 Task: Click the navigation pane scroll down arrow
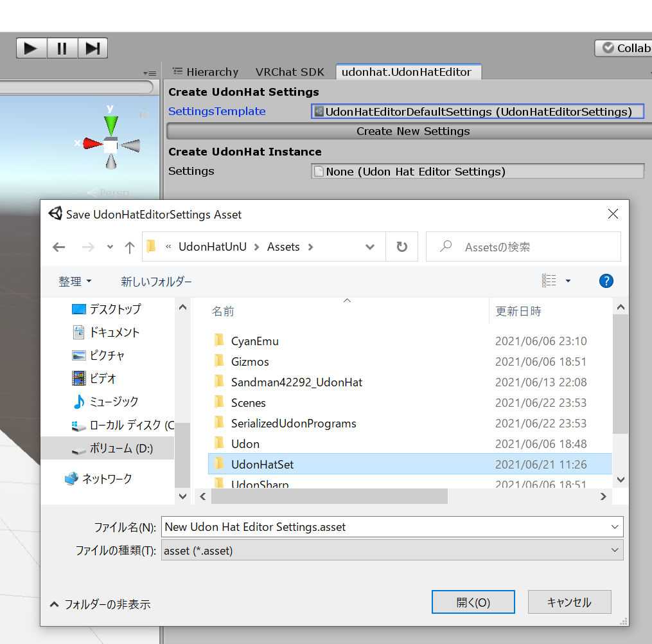click(182, 496)
